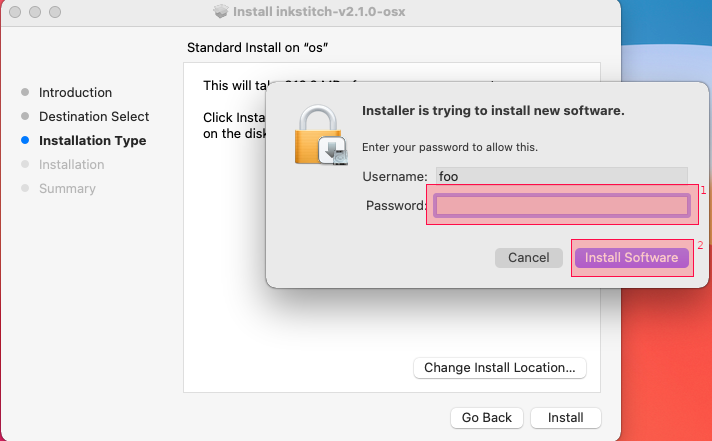Click the Username field containing foo
712x441 pixels.
click(x=562, y=176)
